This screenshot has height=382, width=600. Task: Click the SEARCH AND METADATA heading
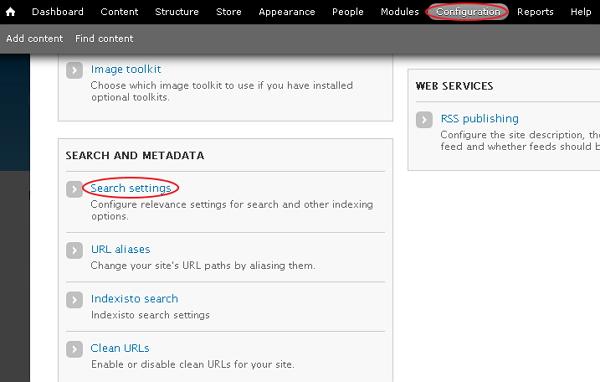(x=135, y=155)
